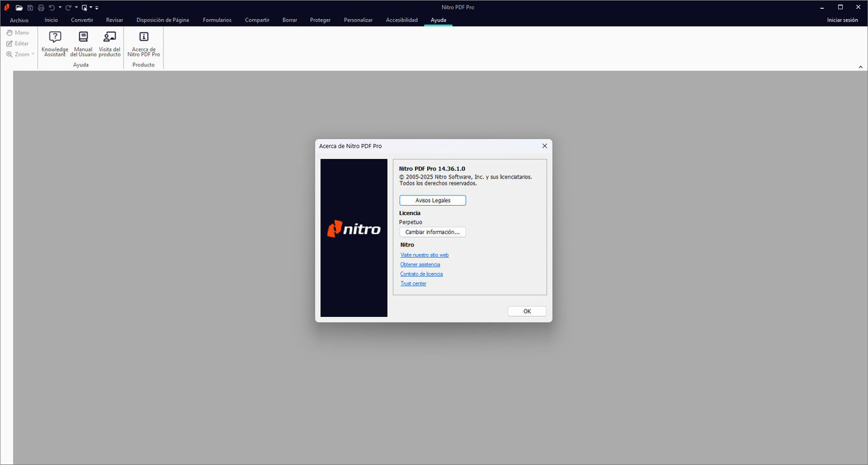Screen dimensions: 868x465
Task: Expand the Undo history dropdown arrow
Action: [60, 7]
